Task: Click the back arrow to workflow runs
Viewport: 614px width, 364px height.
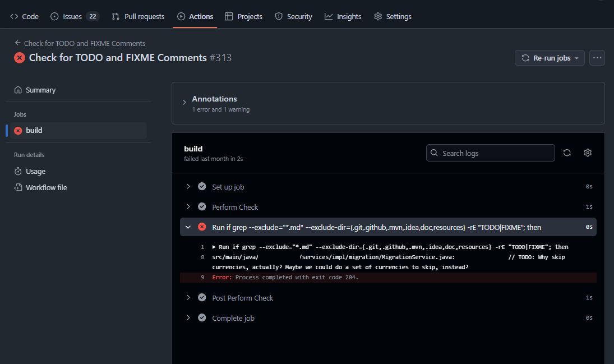Action: pyautogui.click(x=19, y=43)
